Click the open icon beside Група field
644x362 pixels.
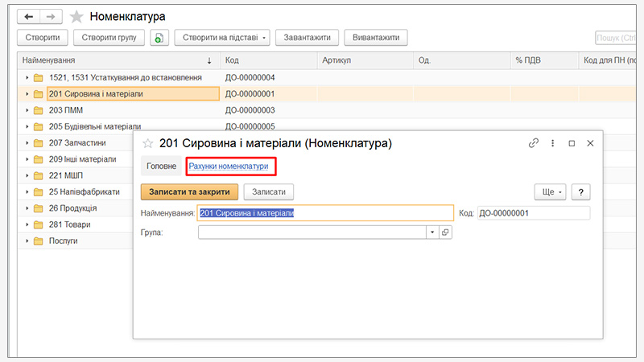click(x=445, y=232)
